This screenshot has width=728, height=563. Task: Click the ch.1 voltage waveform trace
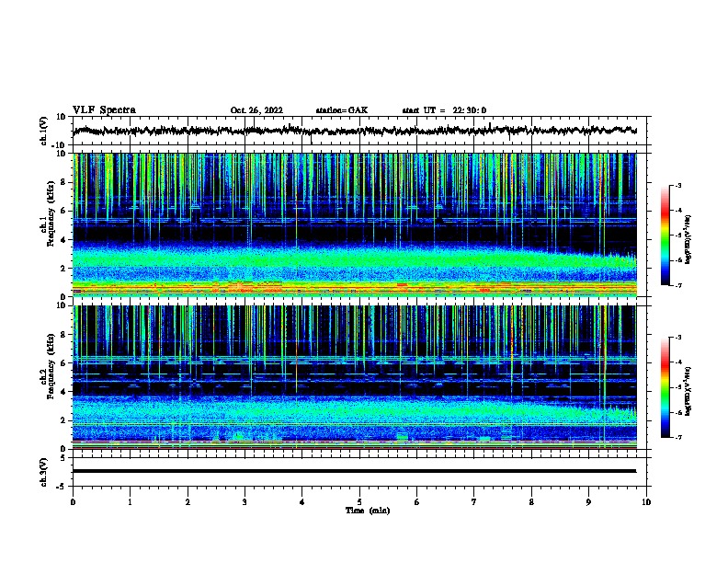354,131
